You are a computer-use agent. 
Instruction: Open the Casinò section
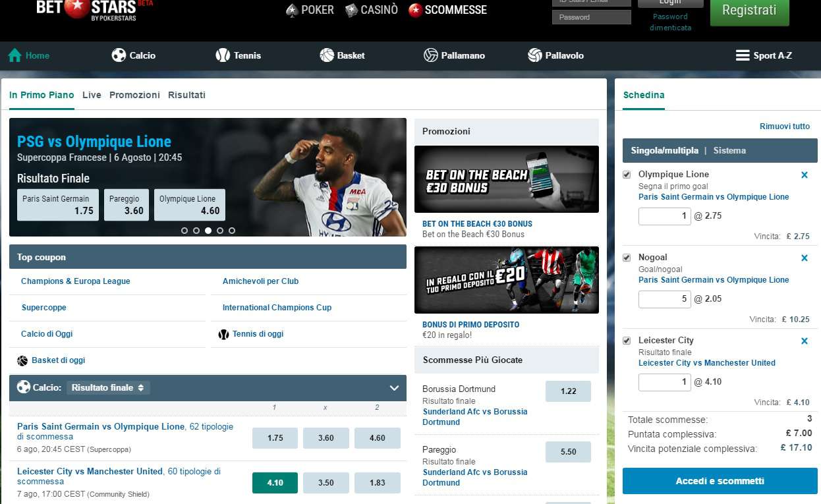tap(372, 10)
